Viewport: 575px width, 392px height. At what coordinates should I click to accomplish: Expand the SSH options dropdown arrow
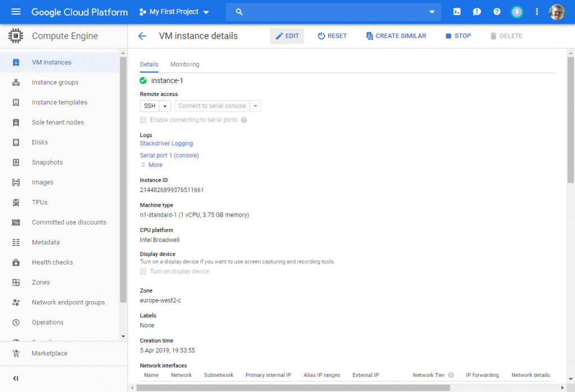pos(165,106)
